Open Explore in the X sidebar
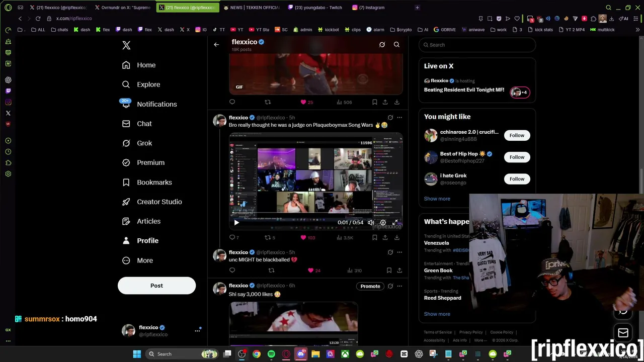This screenshot has height=362, width=644. [141, 84]
